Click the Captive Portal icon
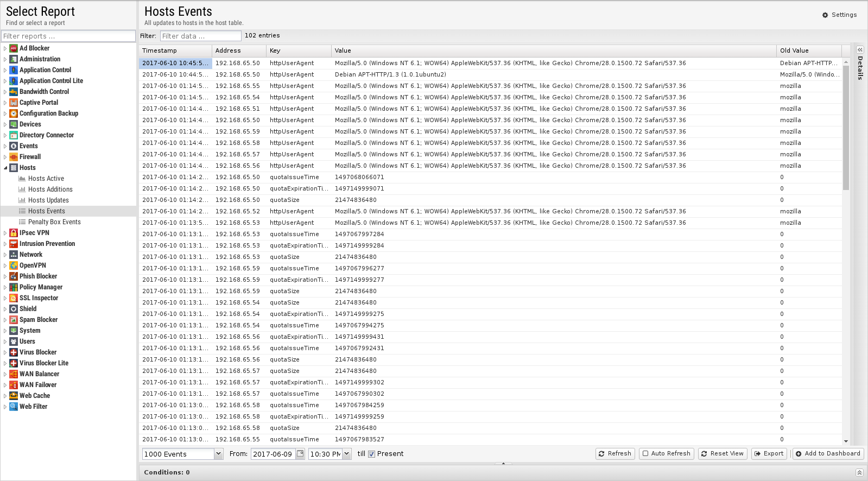Image resolution: width=868 pixels, height=481 pixels. pos(14,103)
